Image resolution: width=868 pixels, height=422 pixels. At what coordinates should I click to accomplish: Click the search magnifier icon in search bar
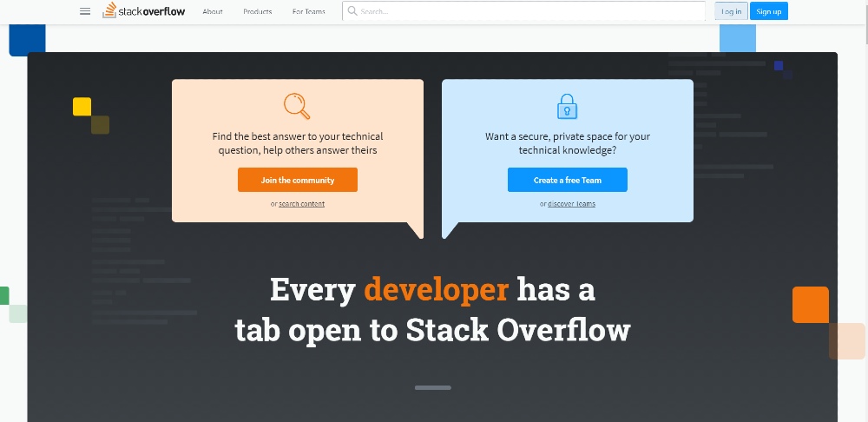(352, 11)
